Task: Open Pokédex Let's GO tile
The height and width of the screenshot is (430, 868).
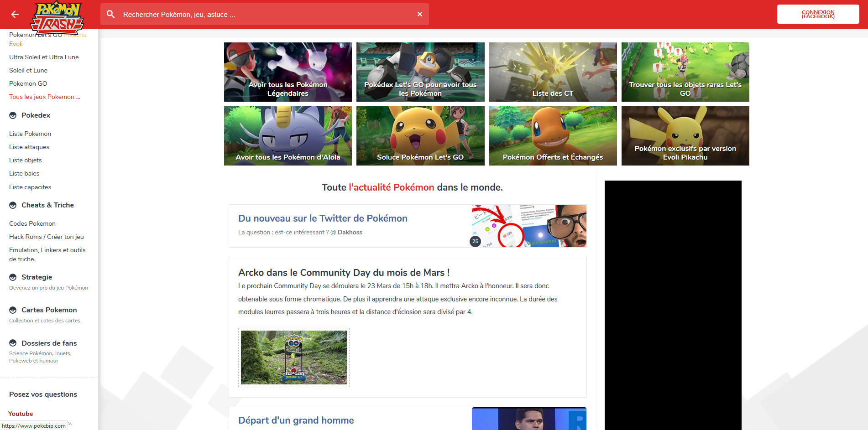Action: 420,72
